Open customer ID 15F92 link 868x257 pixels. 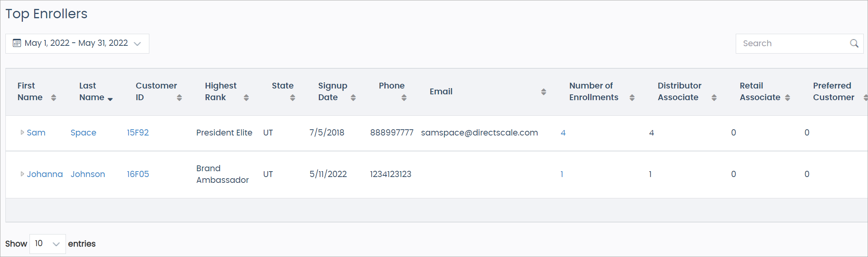coord(138,133)
